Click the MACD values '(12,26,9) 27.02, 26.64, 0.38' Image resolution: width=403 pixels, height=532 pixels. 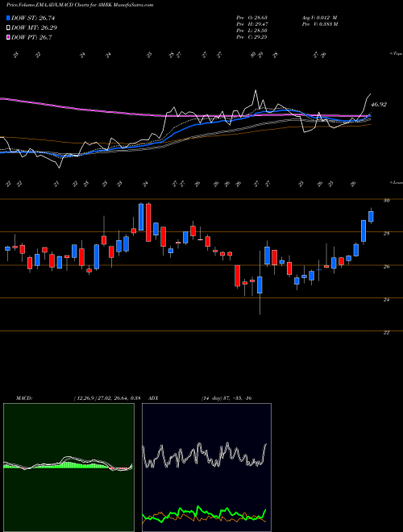tap(107, 398)
